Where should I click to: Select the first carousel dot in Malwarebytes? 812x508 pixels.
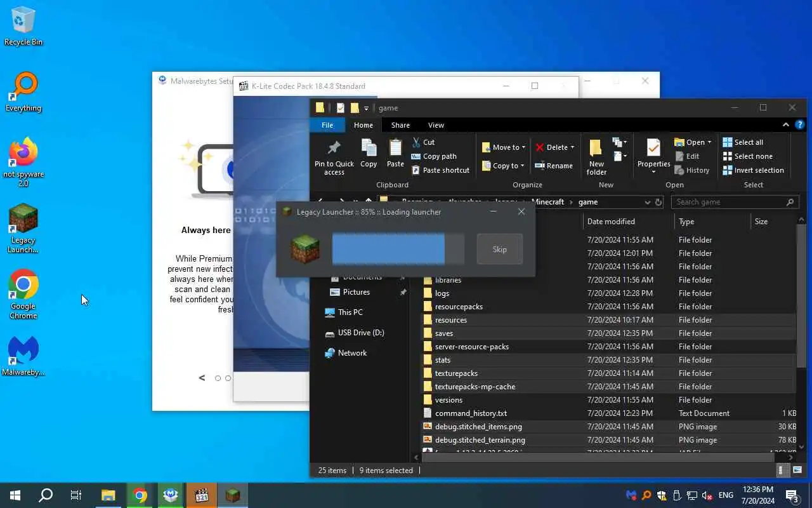(218, 378)
